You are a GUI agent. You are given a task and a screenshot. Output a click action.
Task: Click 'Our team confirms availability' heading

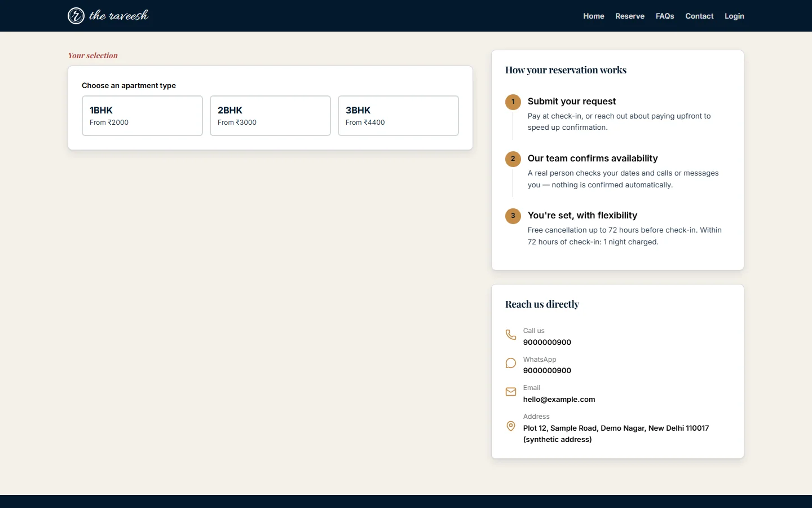(593, 158)
